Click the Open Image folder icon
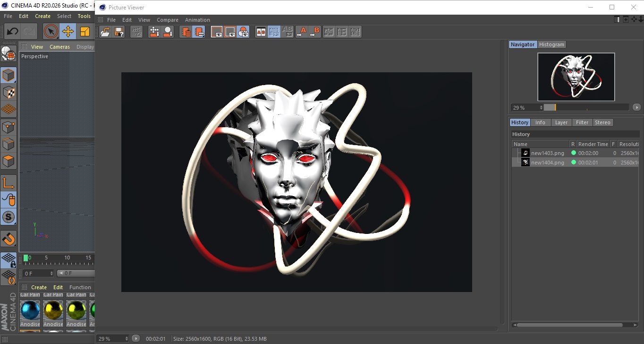 106,32
